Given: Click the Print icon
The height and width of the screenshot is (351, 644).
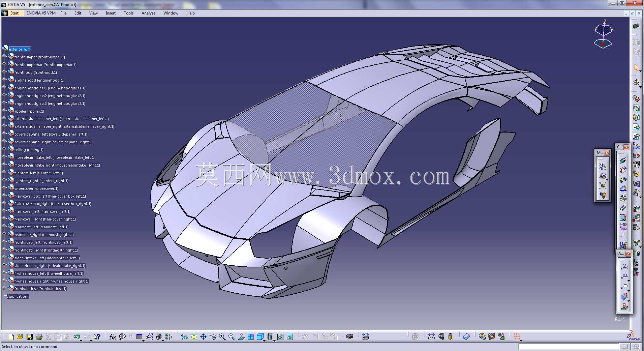Looking at the screenshot, I should [x=39, y=337].
